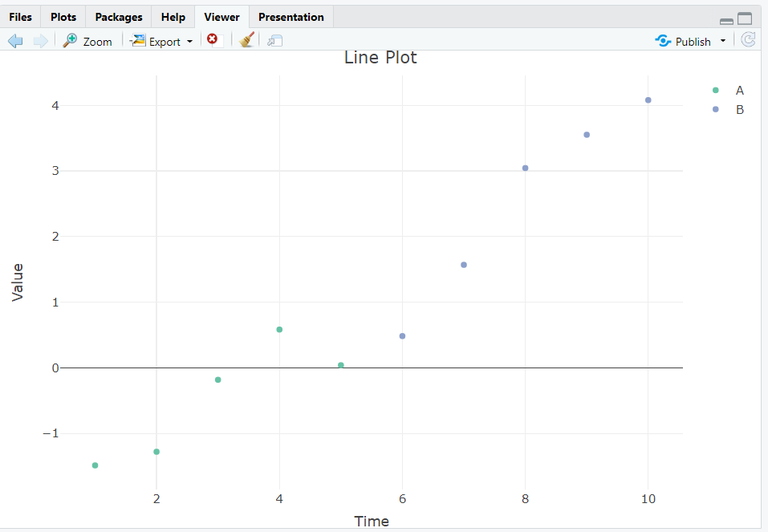Screen dimensions: 768x532
Task: Go forward with the right arrow icon
Action: click(41, 41)
